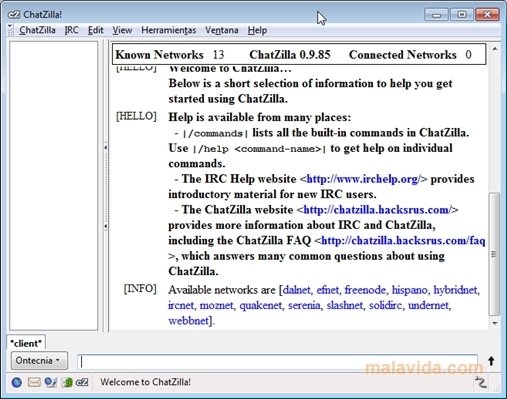Viewport: 507px width, 399px height.
Task: Toggle multiline input with the up arrow
Action: [491, 361]
